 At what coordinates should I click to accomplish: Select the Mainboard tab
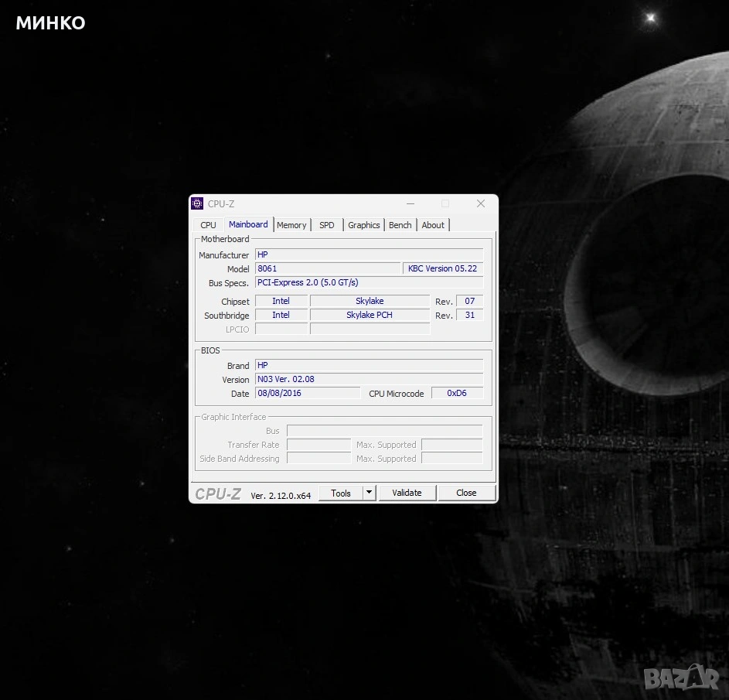click(x=248, y=224)
